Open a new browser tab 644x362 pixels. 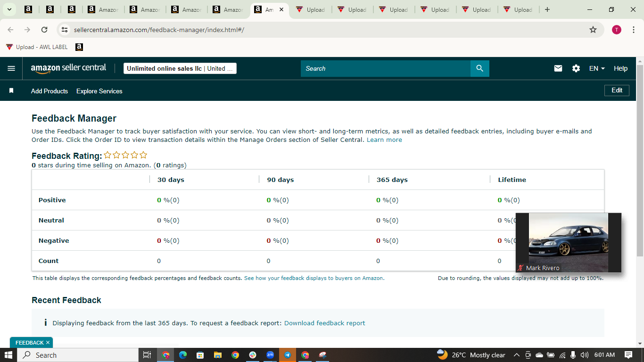click(x=547, y=9)
